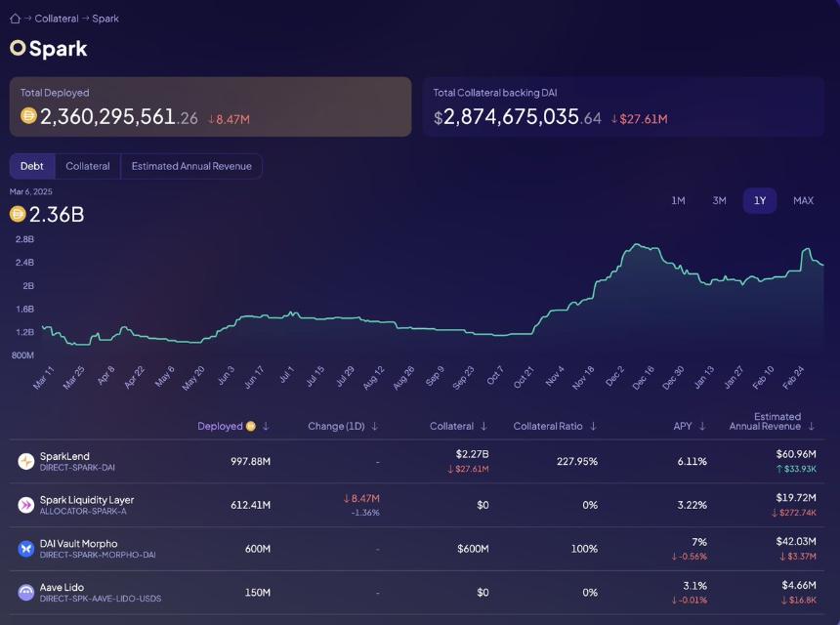This screenshot has width=840, height=625.
Task: Click the home icon in breadcrumb
Action: pos(15,19)
